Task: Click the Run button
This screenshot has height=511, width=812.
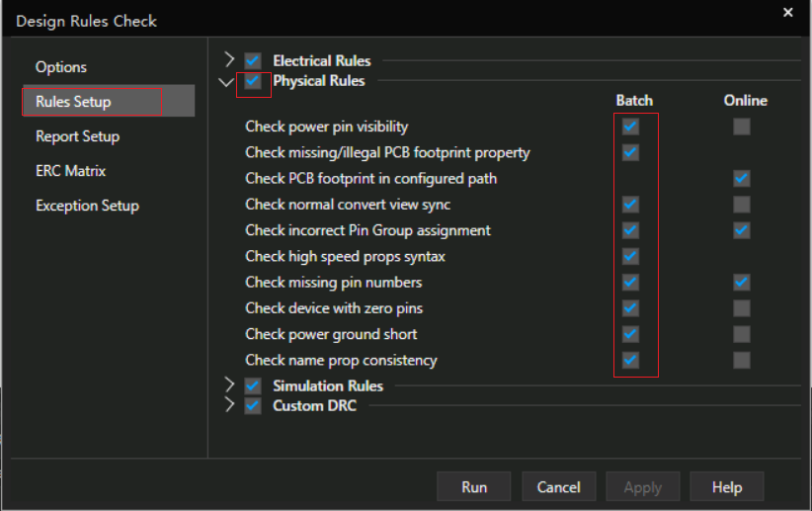Action: pos(474,486)
